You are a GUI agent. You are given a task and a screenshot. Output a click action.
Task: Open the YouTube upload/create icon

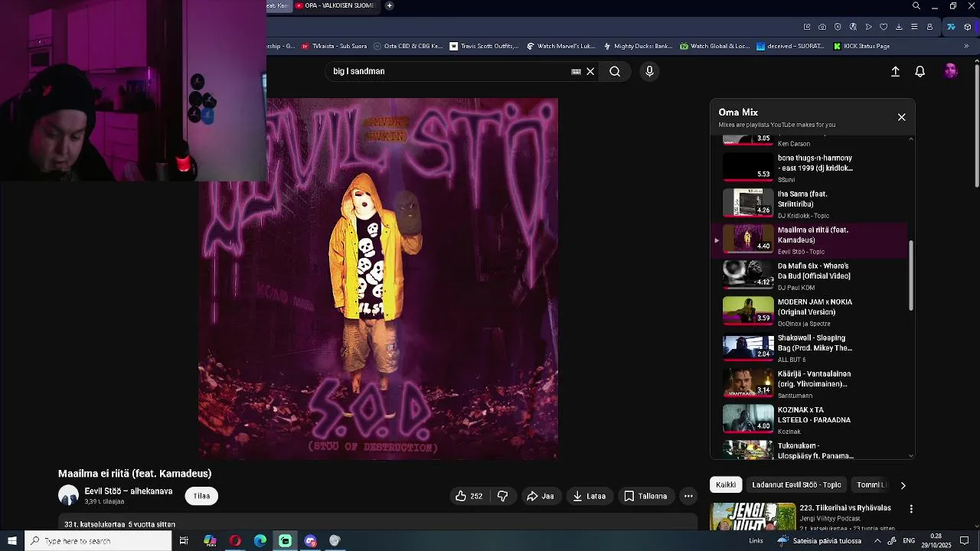(x=895, y=71)
